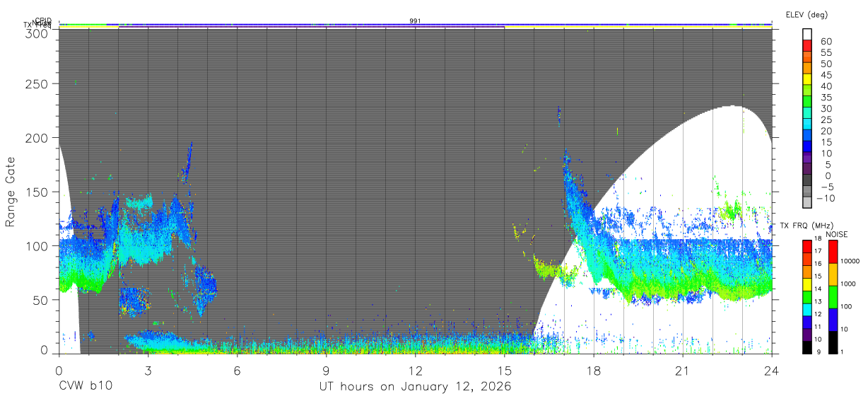This screenshot has width=868, height=401.
Task: Click the '60' label on the ELEV scale
Action: 826,41
